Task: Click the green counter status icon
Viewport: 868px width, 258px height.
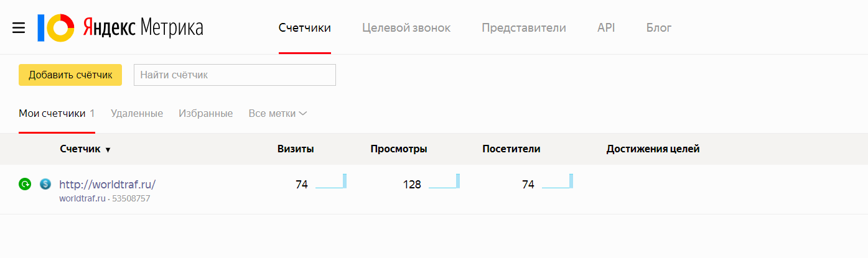Action: 25,184
